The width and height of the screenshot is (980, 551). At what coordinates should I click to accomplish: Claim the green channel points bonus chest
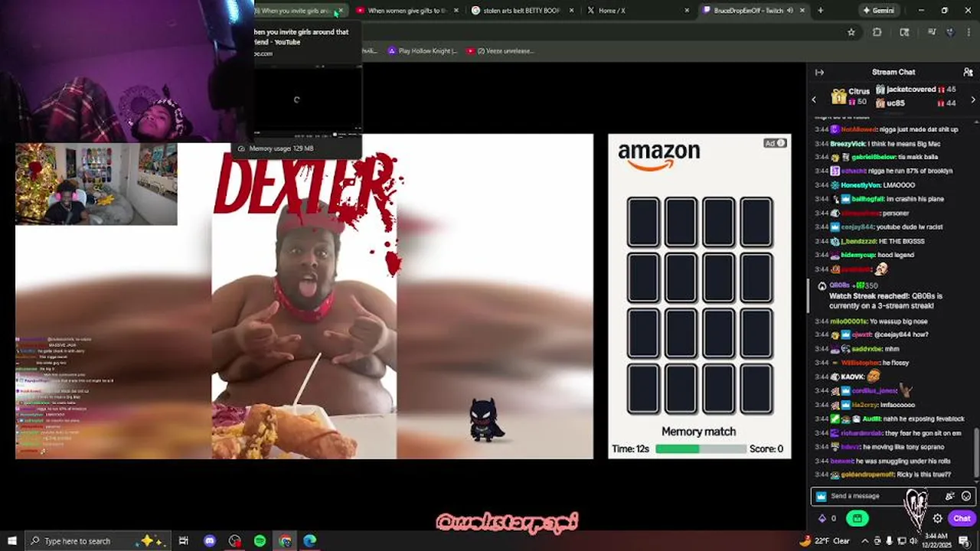coord(857,518)
